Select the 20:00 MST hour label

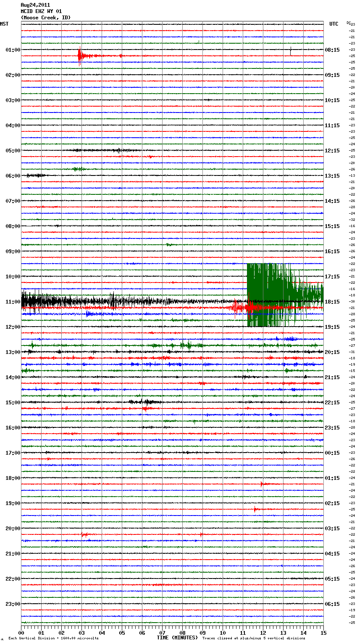click(13, 529)
